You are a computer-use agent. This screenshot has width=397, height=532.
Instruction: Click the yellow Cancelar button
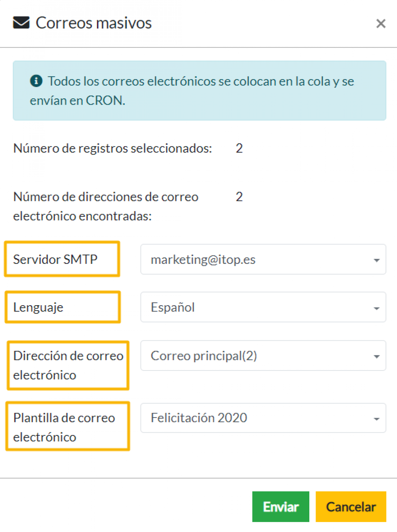coord(351,507)
